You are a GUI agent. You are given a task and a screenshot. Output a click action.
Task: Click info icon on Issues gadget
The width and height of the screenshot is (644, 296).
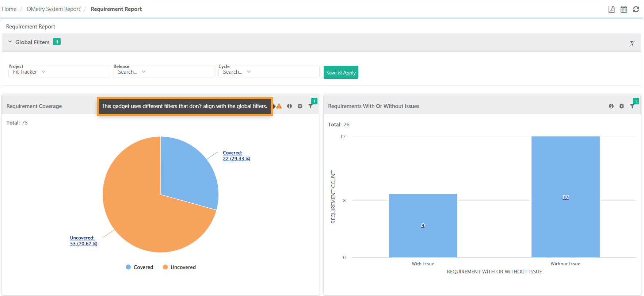click(611, 106)
